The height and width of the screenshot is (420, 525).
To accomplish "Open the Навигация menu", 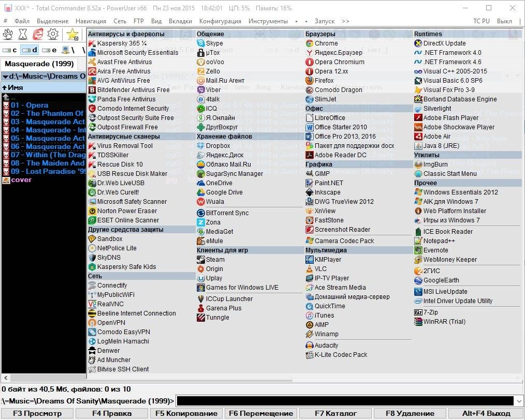I will click(x=91, y=21).
